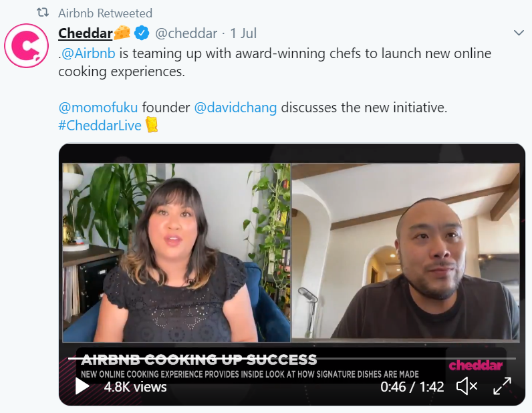Click the video frame showing the host
This screenshot has height=413, width=532.
pyautogui.click(x=176, y=253)
